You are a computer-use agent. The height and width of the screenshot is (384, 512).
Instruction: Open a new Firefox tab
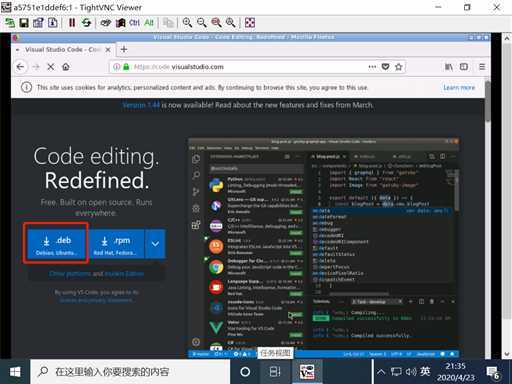pos(124,49)
